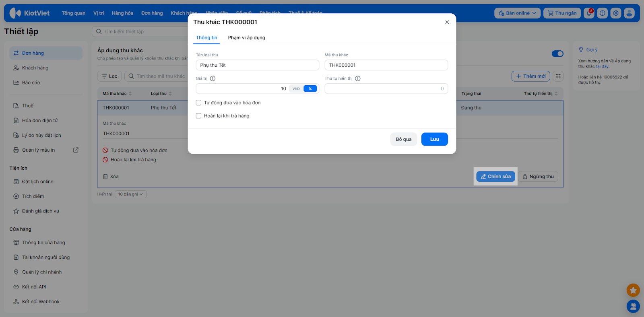644x317 pixels.
Task: Open Khách hàng settings in sidebar
Action: pos(46,68)
